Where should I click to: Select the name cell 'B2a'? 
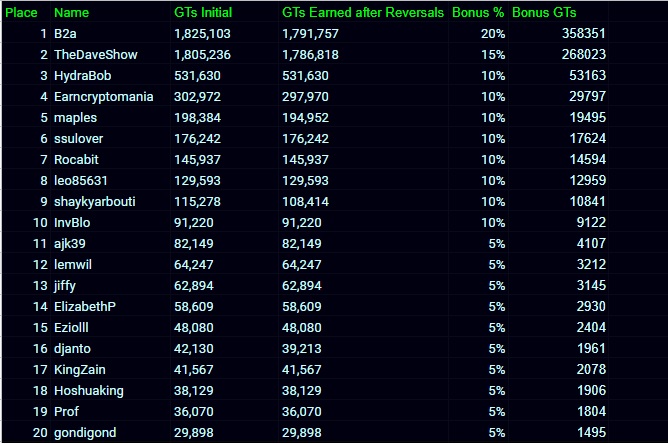[x=65, y=33]
